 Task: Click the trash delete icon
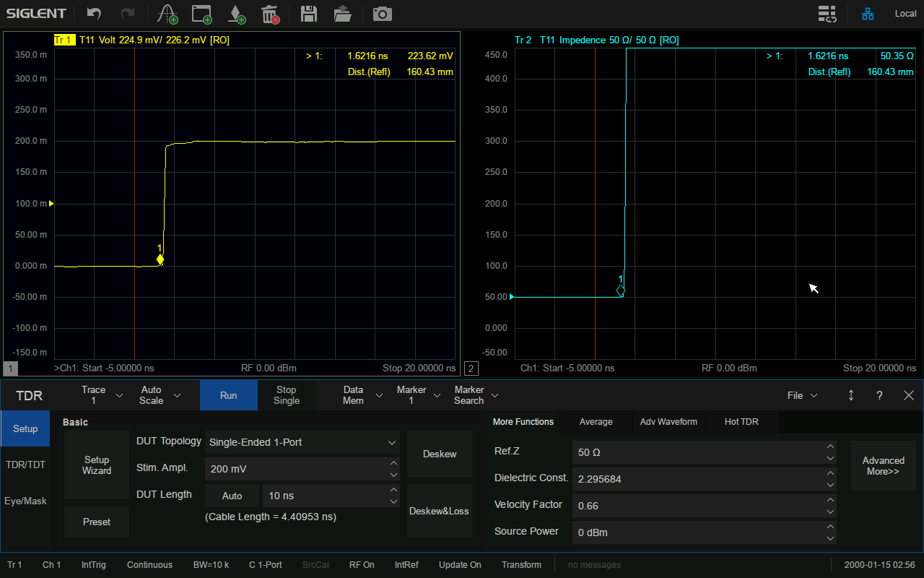click(270, 14)
